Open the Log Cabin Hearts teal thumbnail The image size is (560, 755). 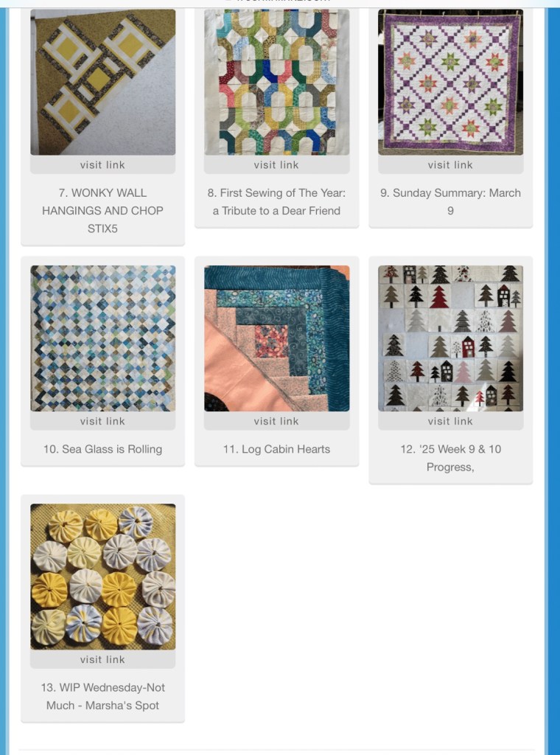(x=276, y=338)
